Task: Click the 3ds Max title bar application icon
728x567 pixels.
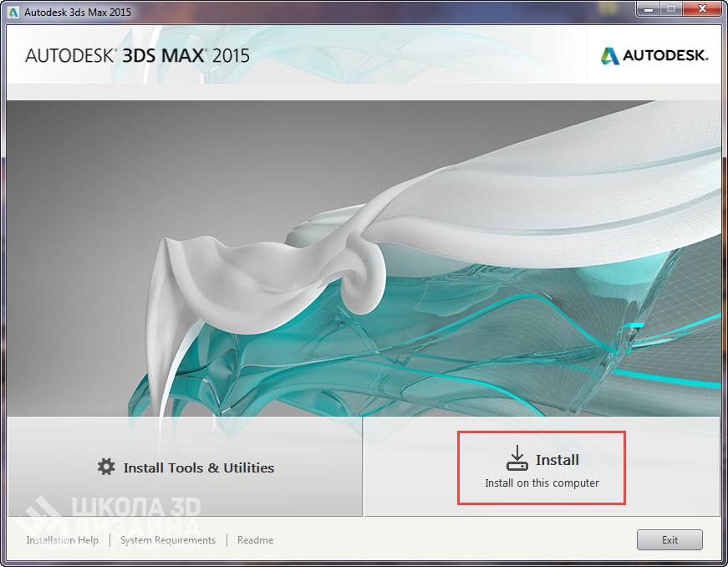Action: (13, 12)
